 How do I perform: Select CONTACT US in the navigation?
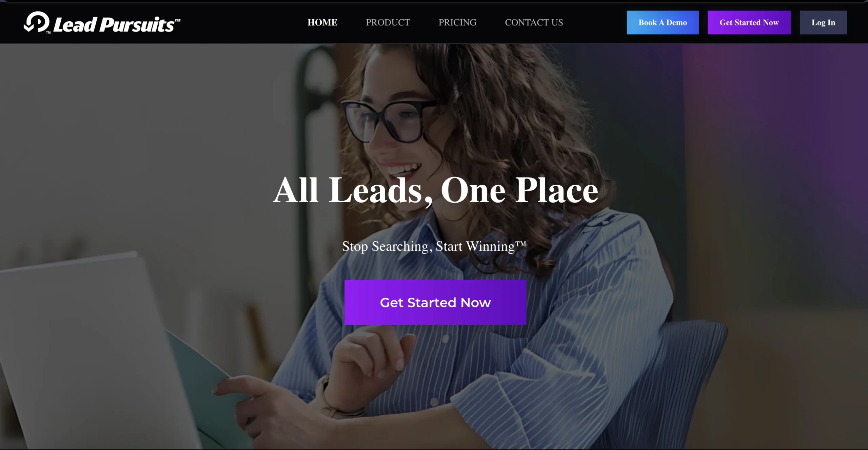(x=534, y=22)
